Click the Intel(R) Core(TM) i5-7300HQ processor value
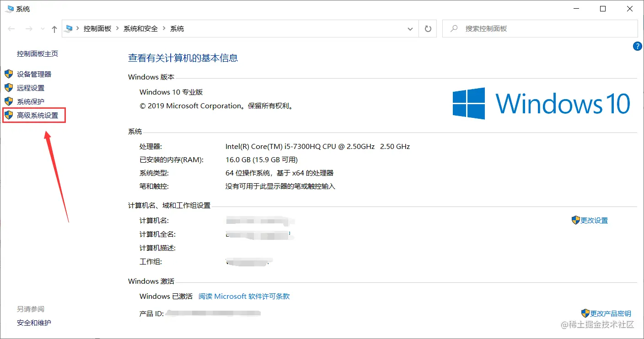This screenshot has width=644, height=339. (x=317, y=147)
